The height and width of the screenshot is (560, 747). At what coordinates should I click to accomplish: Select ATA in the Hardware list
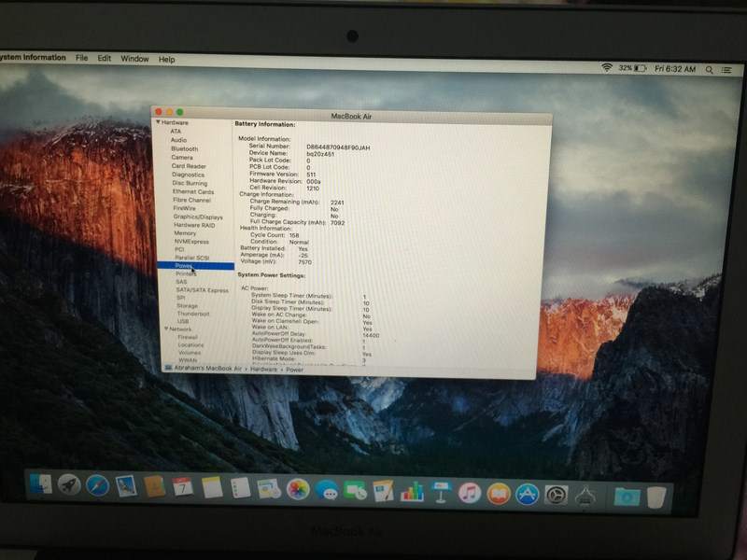tap(176, 131)
